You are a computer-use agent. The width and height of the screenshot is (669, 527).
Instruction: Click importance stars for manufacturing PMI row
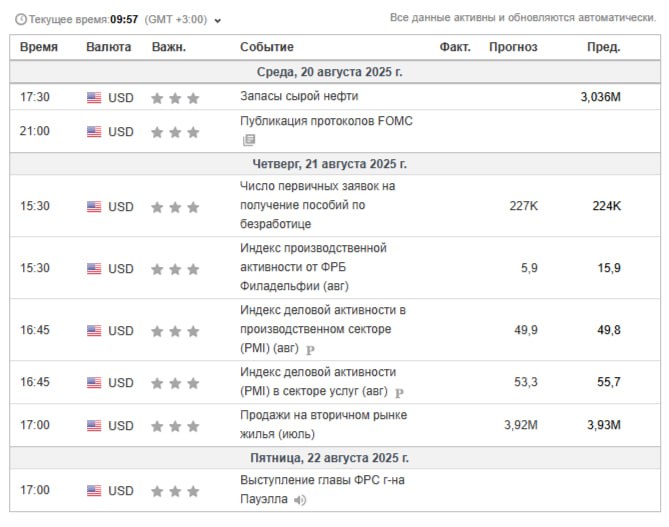[175, 331]
